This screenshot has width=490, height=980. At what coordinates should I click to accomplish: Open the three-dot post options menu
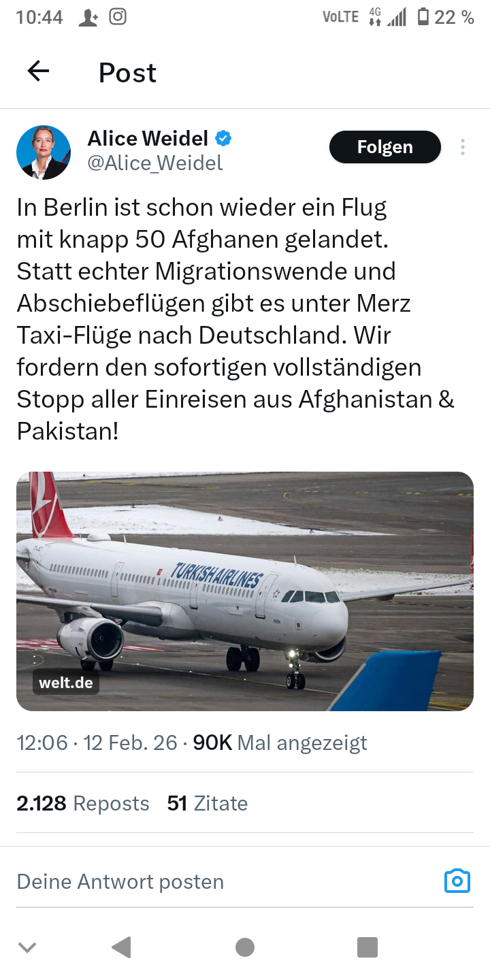[463, 147]
